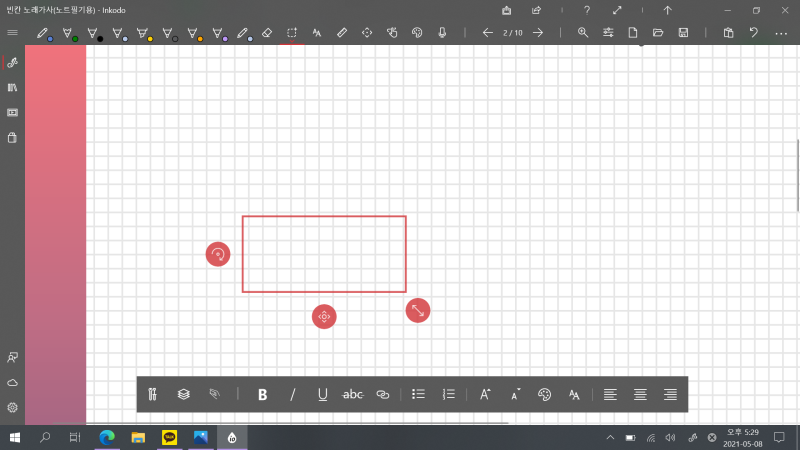Select the Text tool in top toolbar
Screen dimensions: 800x450
[317, 33]
